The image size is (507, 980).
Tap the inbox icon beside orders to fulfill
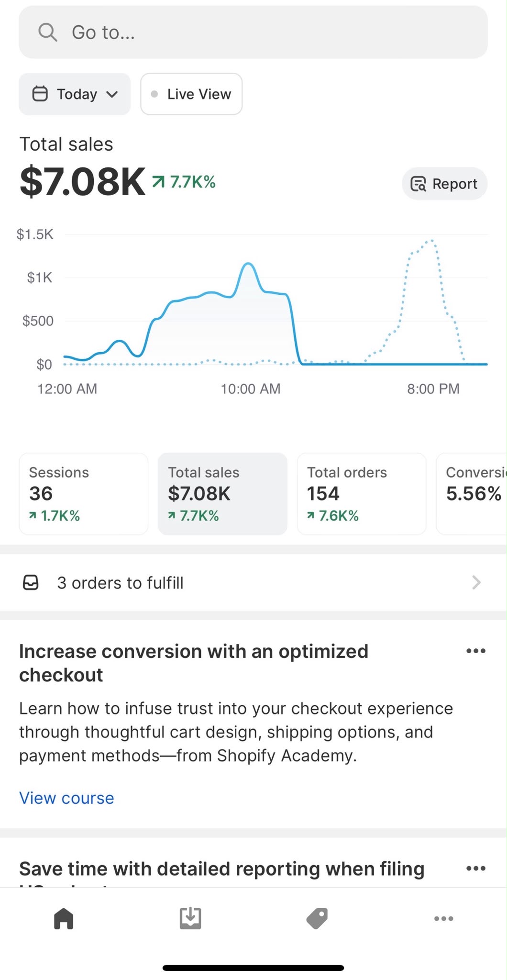[31, 582]
